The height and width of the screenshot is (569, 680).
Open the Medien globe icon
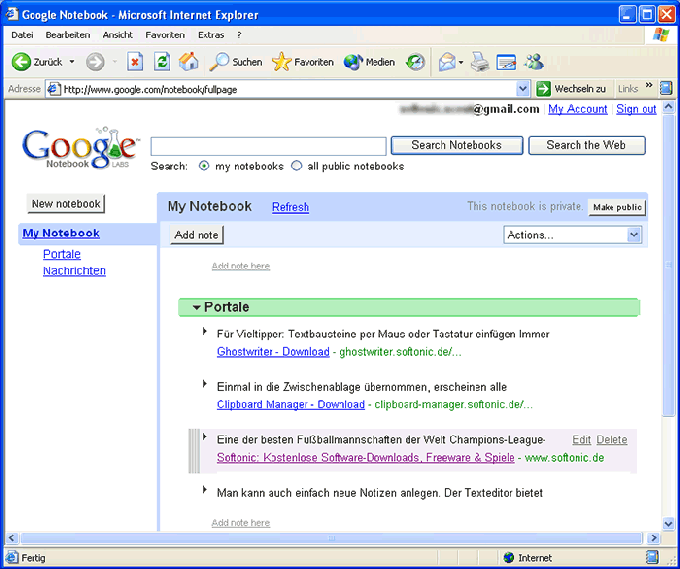(353, 62)
